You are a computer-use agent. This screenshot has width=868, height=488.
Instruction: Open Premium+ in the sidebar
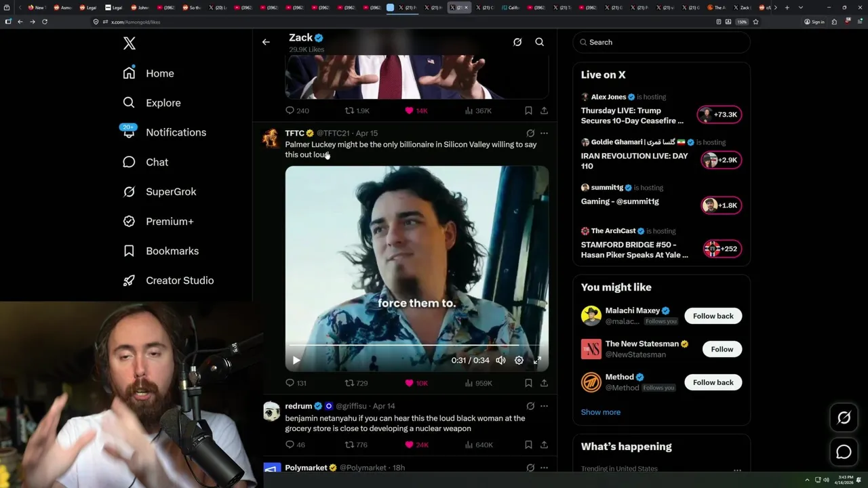[x=158, y=221]
